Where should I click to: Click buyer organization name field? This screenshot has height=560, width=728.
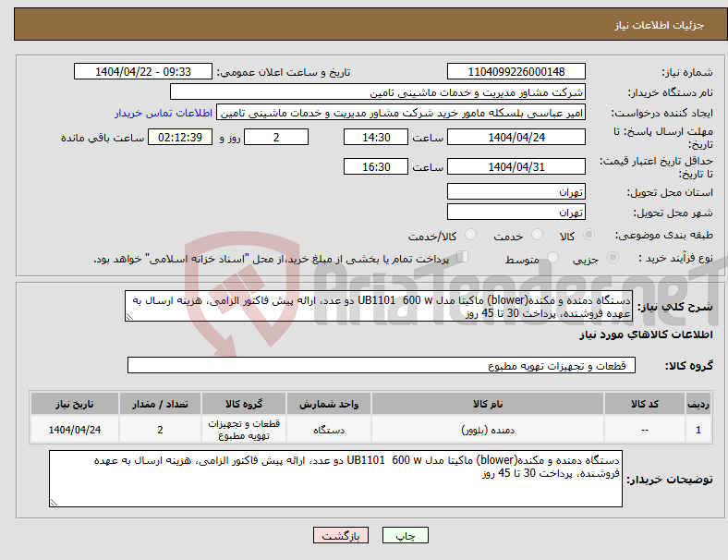coord(378,92)
